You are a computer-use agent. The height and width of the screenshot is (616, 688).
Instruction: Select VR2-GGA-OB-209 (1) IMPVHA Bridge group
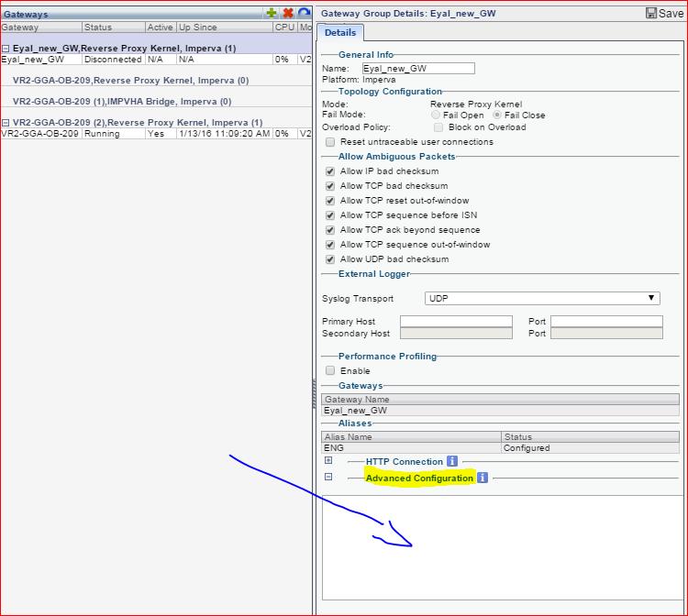click(x=122, y=101)
